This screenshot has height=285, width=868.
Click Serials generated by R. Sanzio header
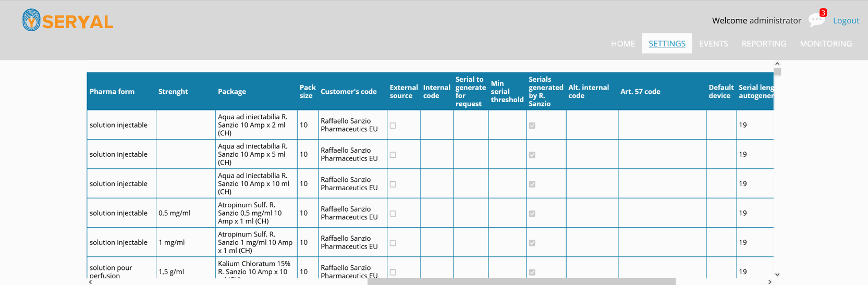point(546,92)
